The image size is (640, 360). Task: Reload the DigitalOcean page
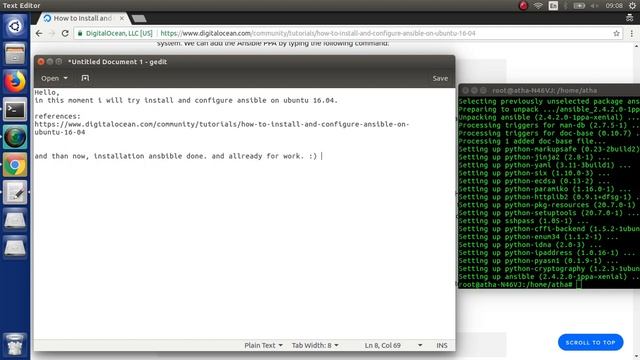(x=65, y=33)
